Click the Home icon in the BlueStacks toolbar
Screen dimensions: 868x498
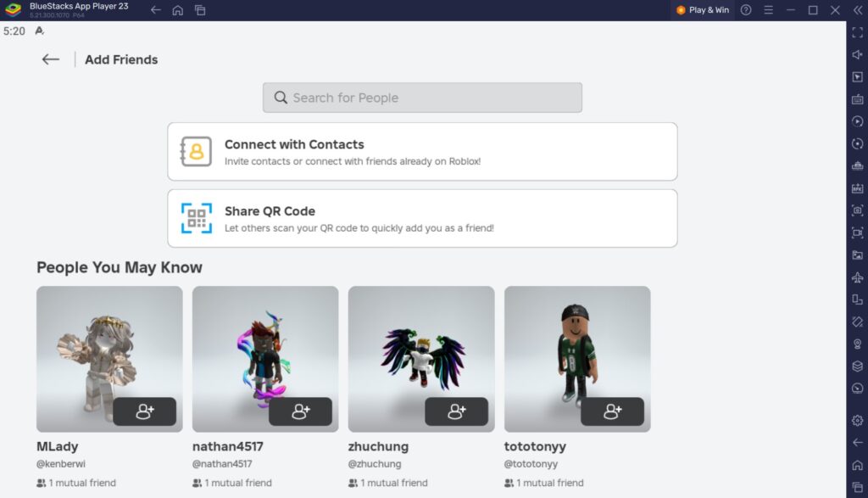(177, 10)
